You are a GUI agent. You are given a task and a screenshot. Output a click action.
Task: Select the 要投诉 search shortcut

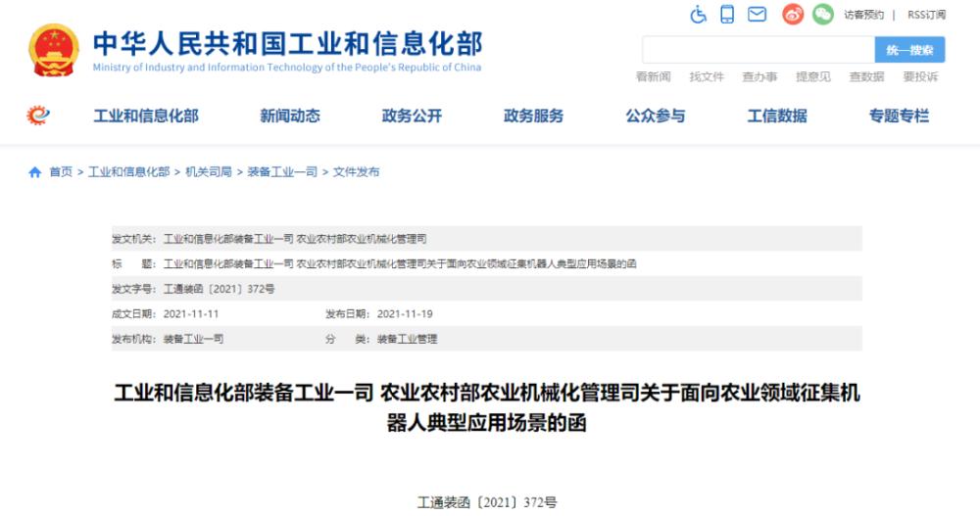[x=920, y=76]
